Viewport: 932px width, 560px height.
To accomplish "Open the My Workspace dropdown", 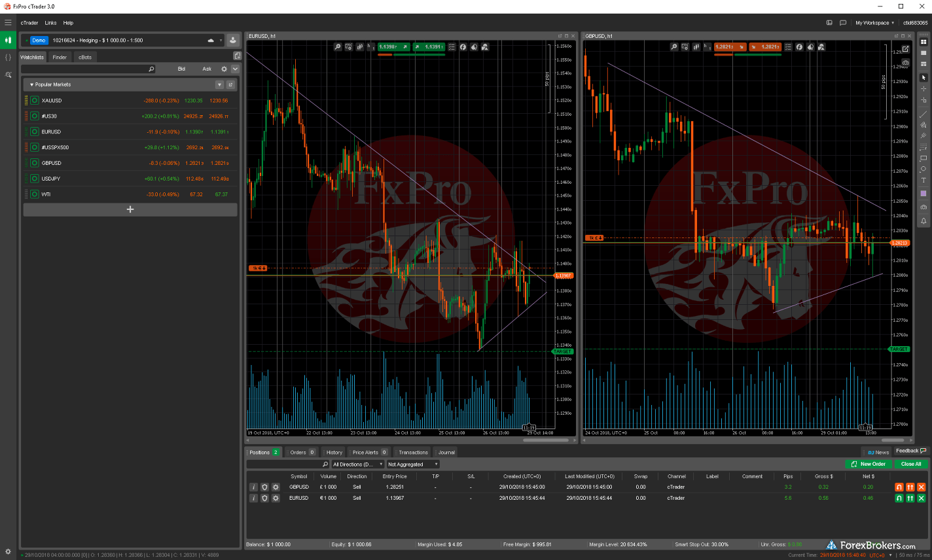I will click(874, 22).
